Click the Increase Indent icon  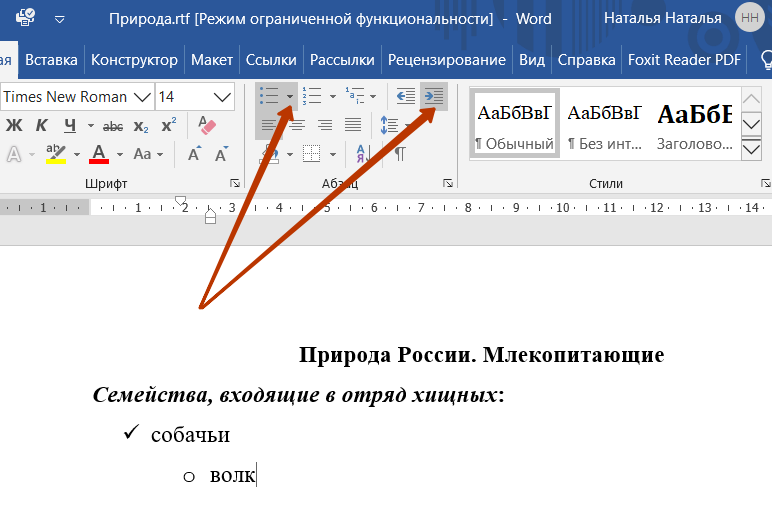[434, 96]
